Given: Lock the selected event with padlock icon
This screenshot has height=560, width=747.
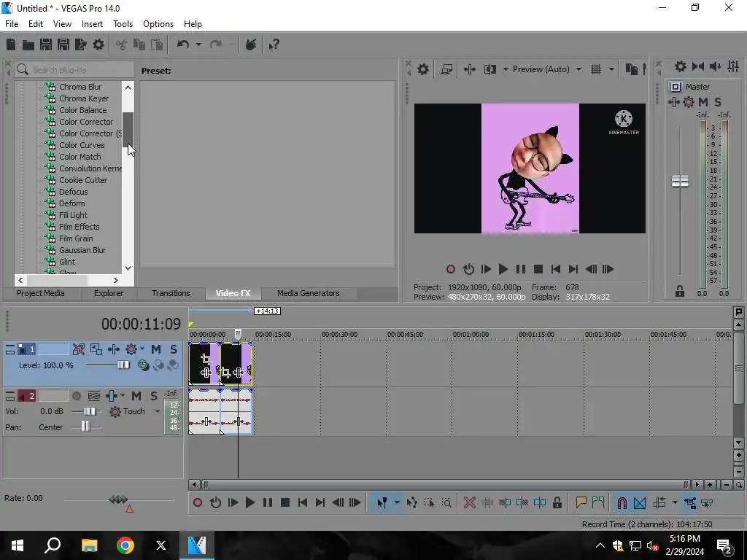Looking at the screenshot, I should [557, 502].
